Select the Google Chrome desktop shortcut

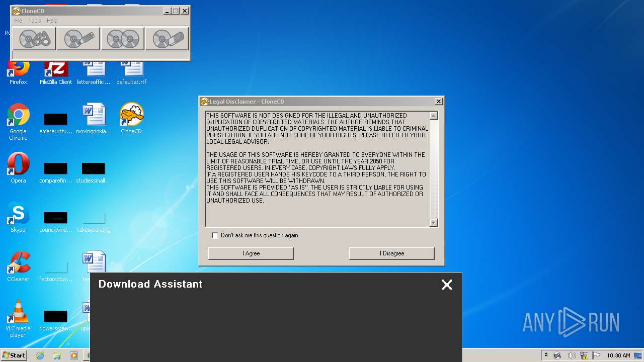(18, 121)
